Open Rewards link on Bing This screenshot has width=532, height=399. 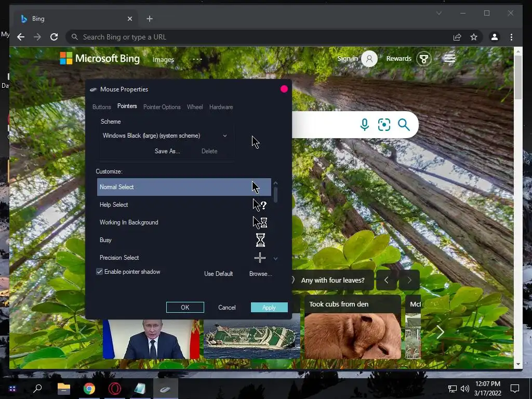pos(398,58)
